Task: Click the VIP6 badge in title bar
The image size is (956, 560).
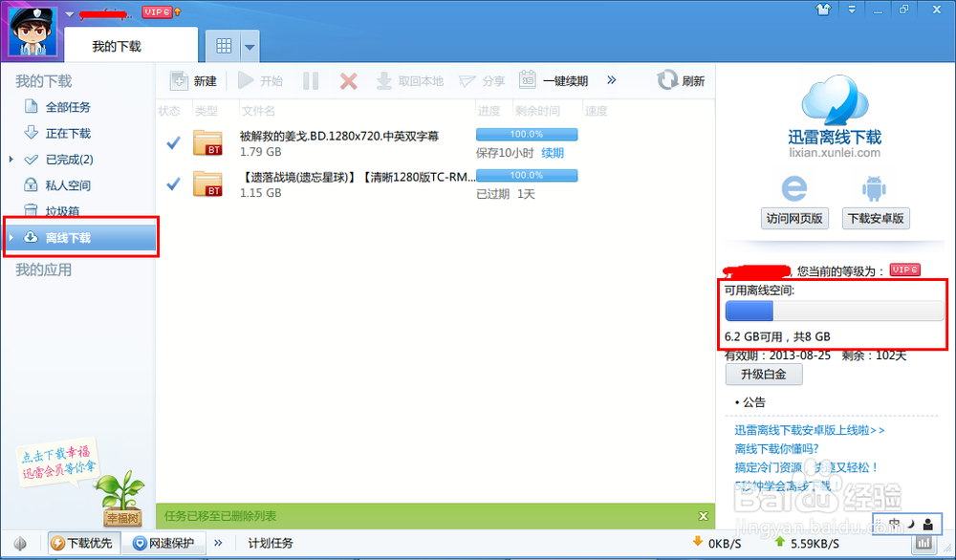Action: click(x=157, y=11)
